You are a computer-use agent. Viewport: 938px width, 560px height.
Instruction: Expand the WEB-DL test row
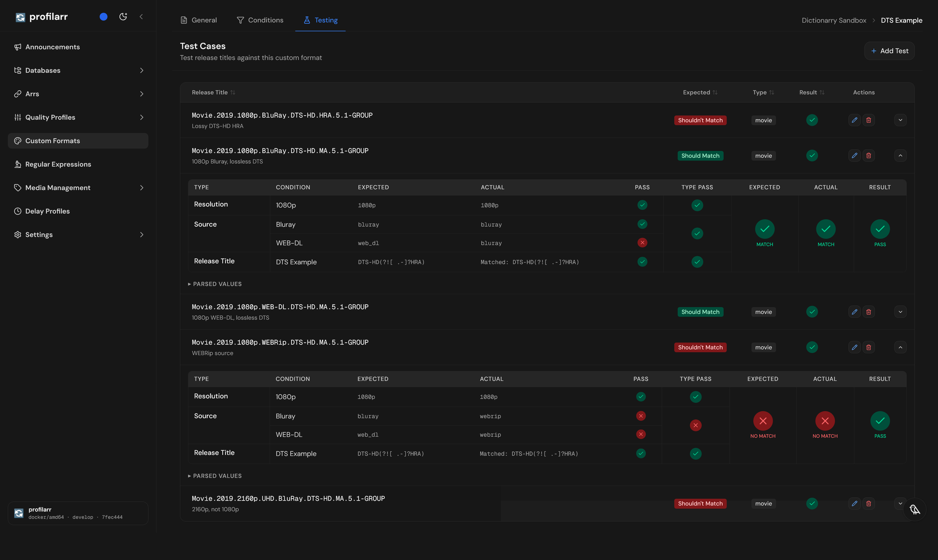click(900, 312)
